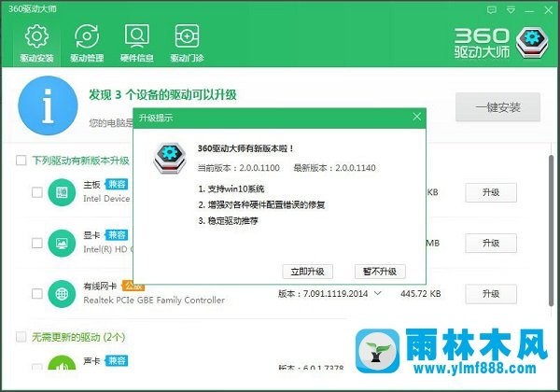Minimize the 360驱动大师 window
The width and height of the screenshot is (560, 392).
529,10
